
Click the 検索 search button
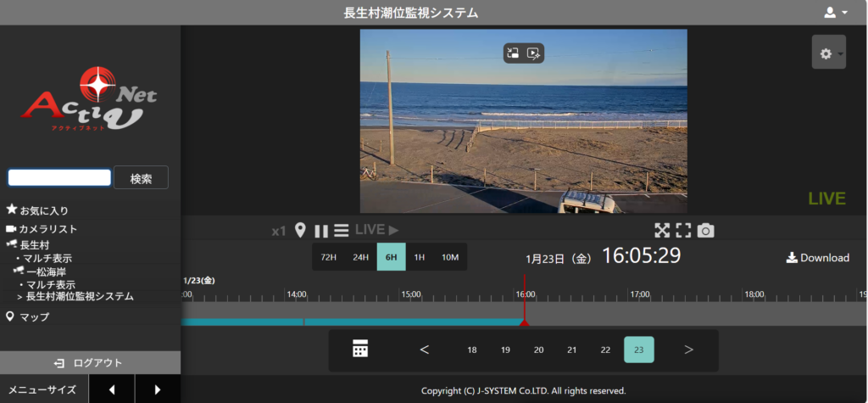[x=141, y=178]
